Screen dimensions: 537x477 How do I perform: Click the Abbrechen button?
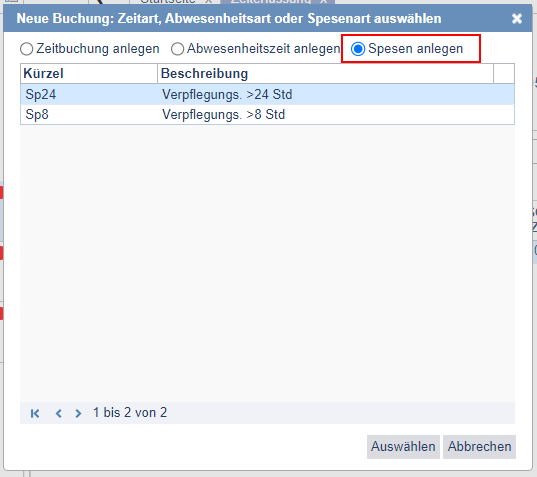479,447
